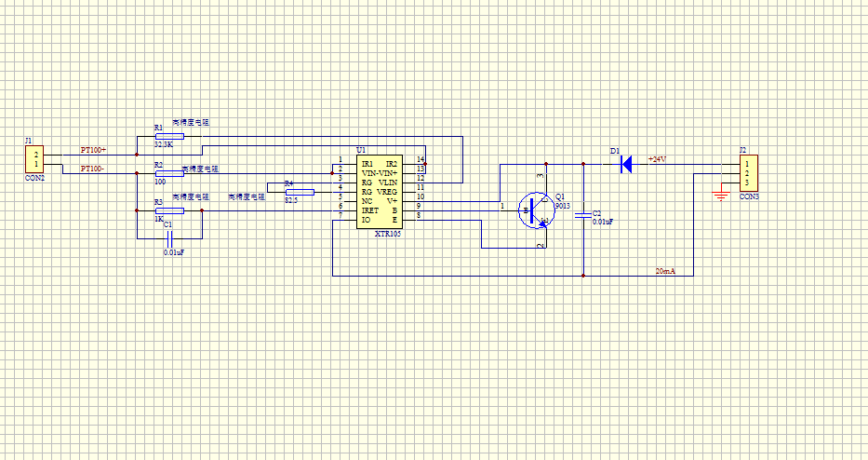Viewport: 868px width, 460px height.
Task: Click the R1 designator text
Action: coord(158,128)
